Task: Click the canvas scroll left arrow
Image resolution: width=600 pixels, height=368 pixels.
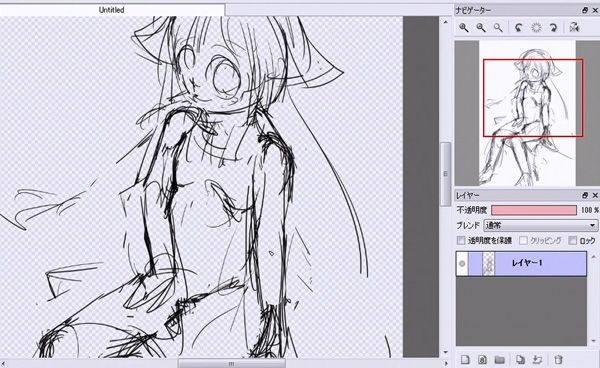Action: click(x=2, y=364)
